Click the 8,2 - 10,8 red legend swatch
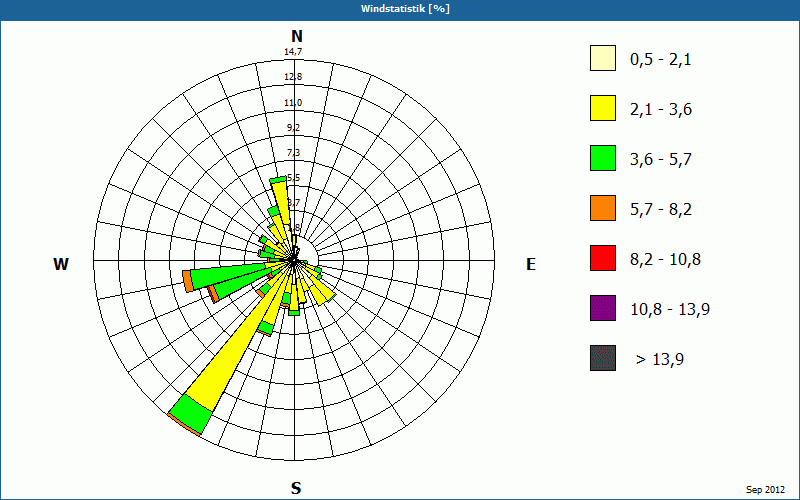This screenshot has width=800, height=500. (x=603, y=258)
